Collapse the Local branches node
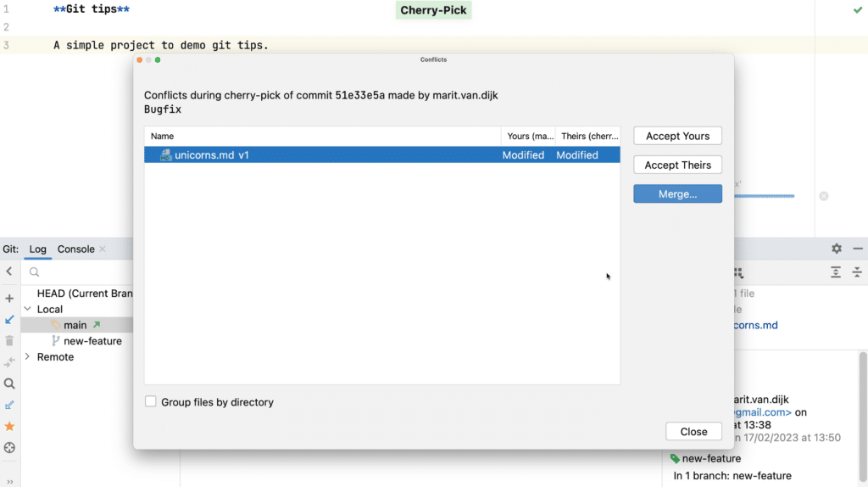 coord(28,309)
